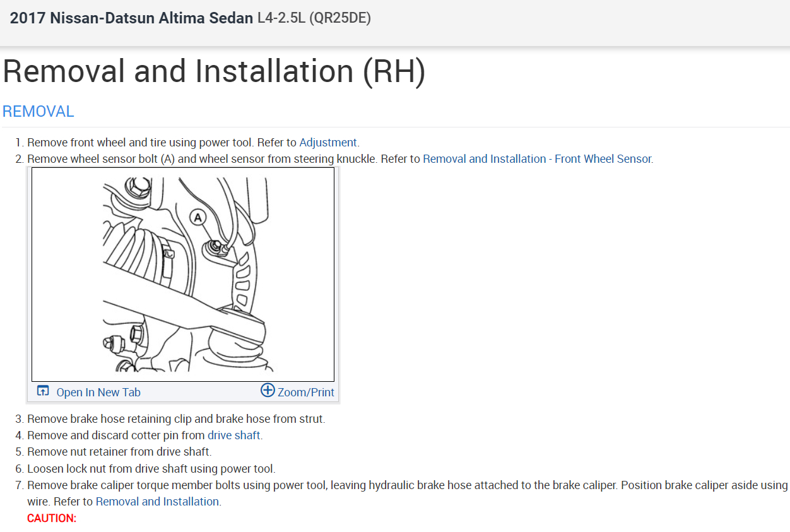Click the wheel sensor bolt diagram image
Viewport: 790px width, 532px height.
[x=183, y=275]
